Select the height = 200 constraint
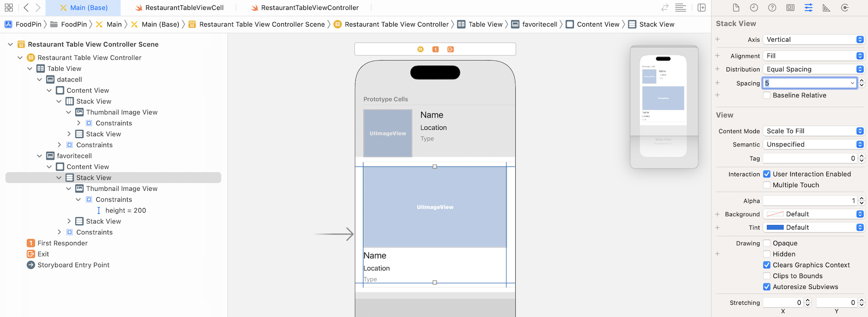Screen dimensions: 868x317 click(x=125, y=210)
